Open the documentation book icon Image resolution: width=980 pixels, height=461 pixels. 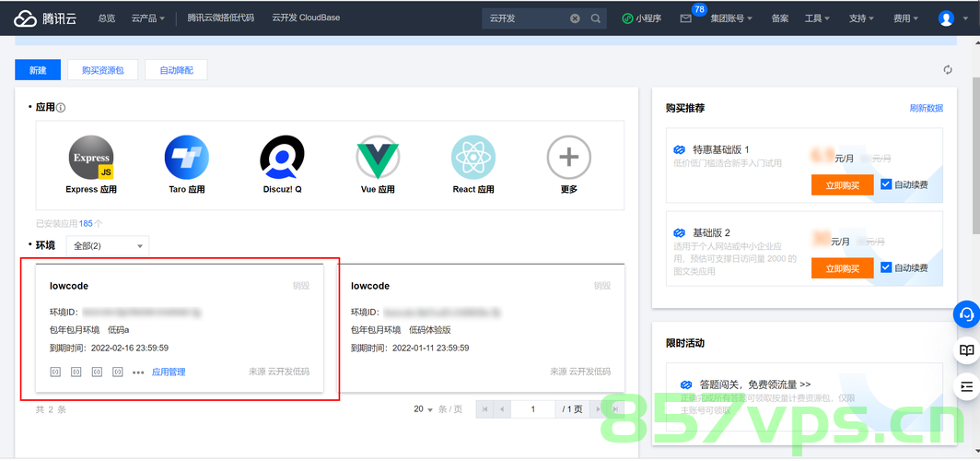coord(967,350)
